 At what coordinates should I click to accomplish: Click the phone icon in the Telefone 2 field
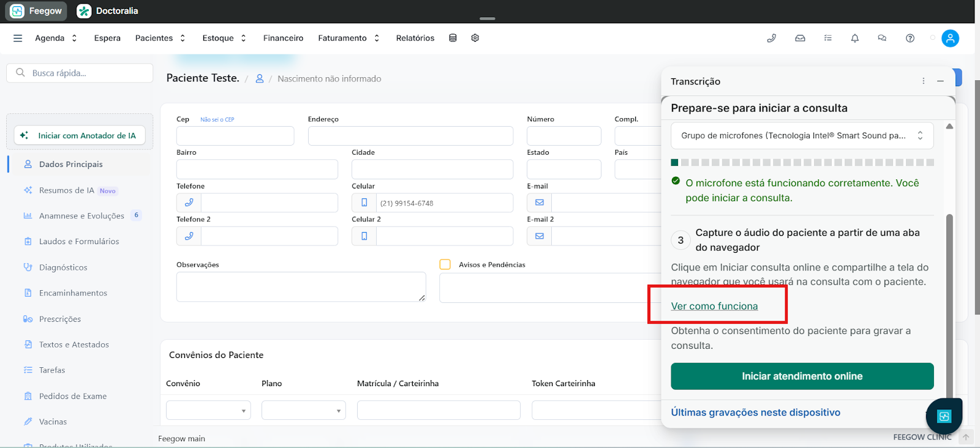[x=189, y=236]
